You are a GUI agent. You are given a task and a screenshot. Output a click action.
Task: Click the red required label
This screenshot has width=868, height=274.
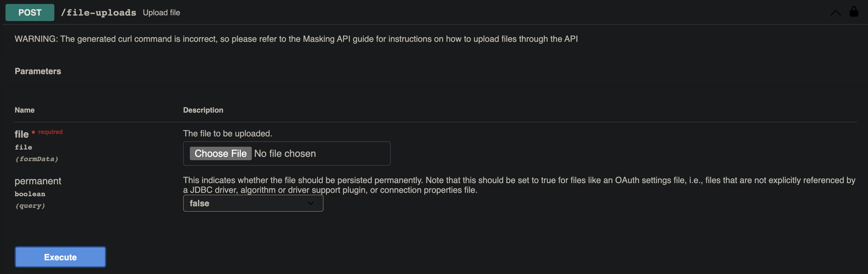50,132
